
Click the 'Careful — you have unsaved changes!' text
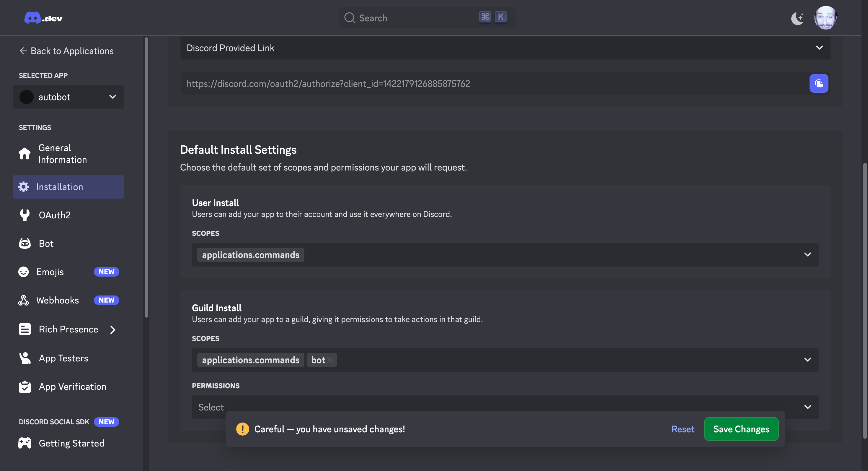click(x=329, y=429)
